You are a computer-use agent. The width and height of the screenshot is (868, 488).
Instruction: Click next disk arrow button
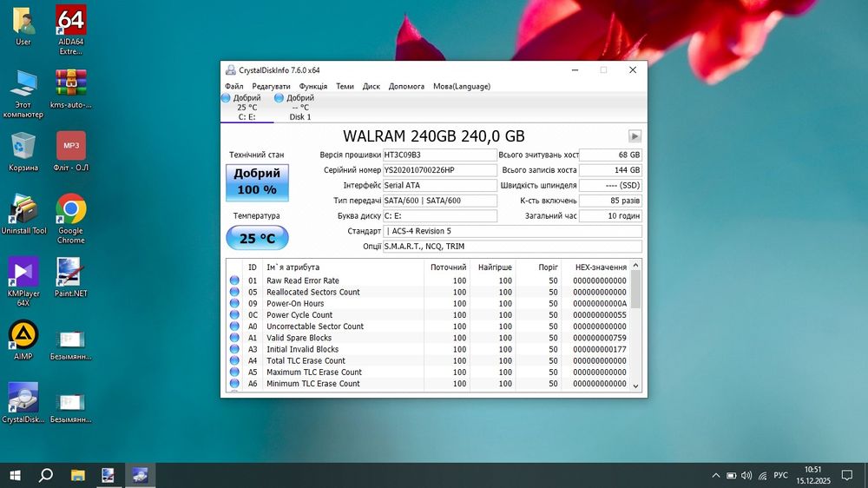click(635, 136)
